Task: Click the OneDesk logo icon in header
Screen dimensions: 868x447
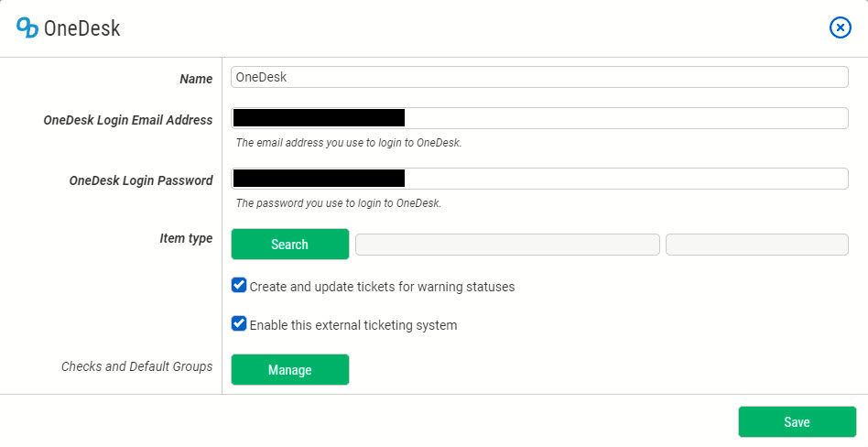Action: 27,28
